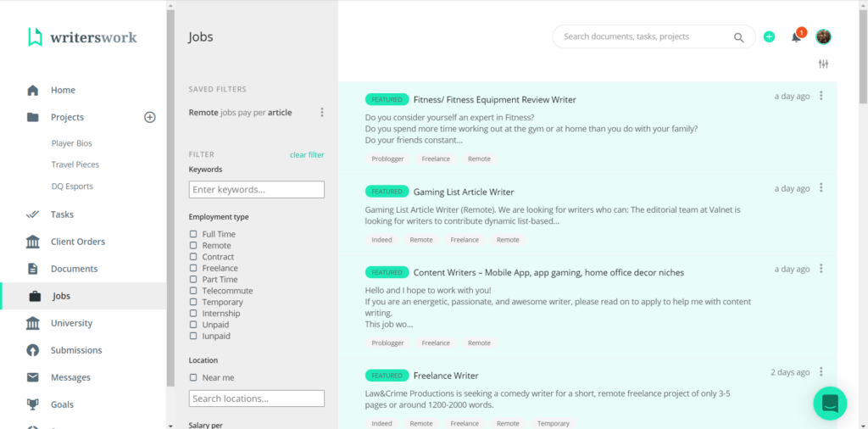Check the Remote employment type
This screenshot has height=429, width=868.
(193, 245)
